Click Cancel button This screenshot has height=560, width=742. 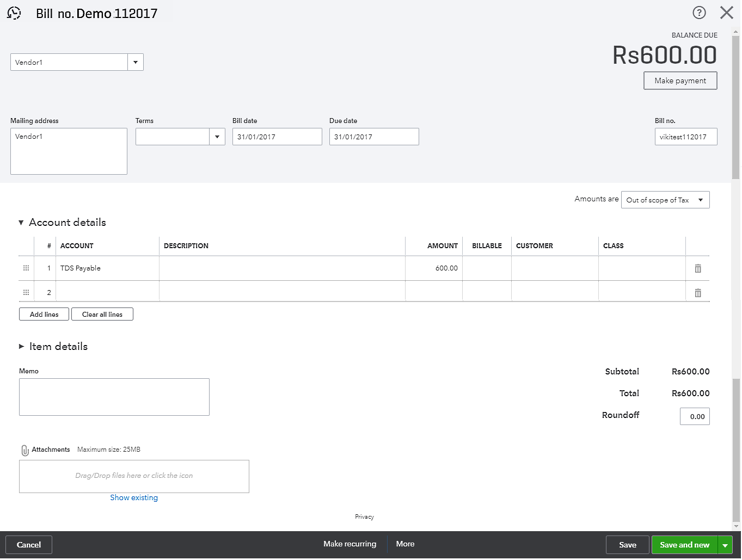pyautogui.click(x=29, y=545)
